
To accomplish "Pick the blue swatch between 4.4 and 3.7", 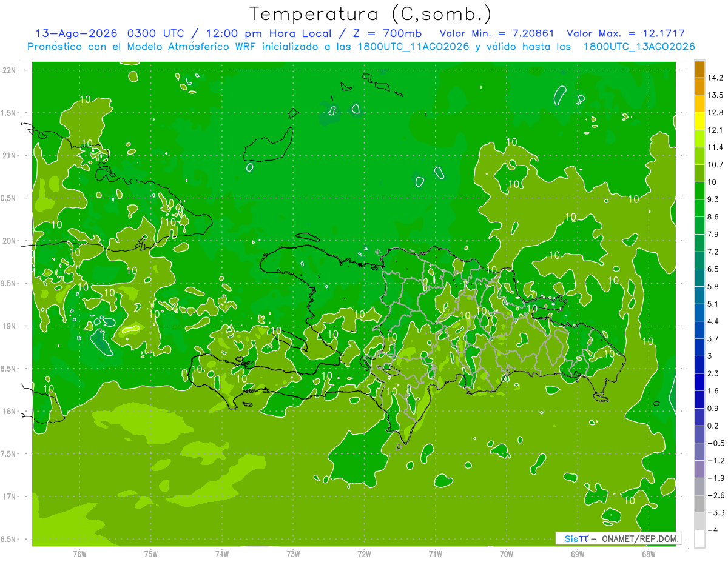I will [700, 329].
